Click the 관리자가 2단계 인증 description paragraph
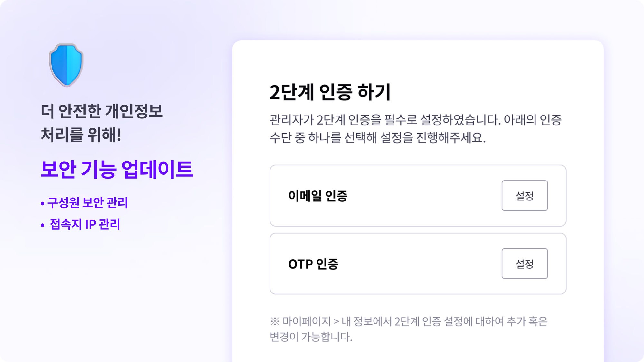The width and height of the screenshot is (644, 362). 415,128
